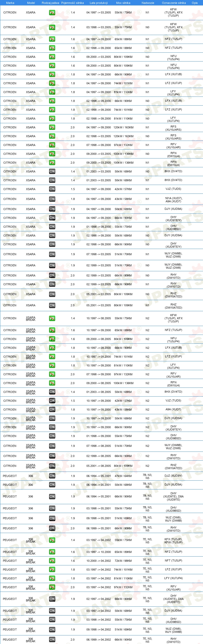Select the 07.1998 -> 08.2005 years cell
Viewport: 203px width, 644px height.
click(99, 446)
